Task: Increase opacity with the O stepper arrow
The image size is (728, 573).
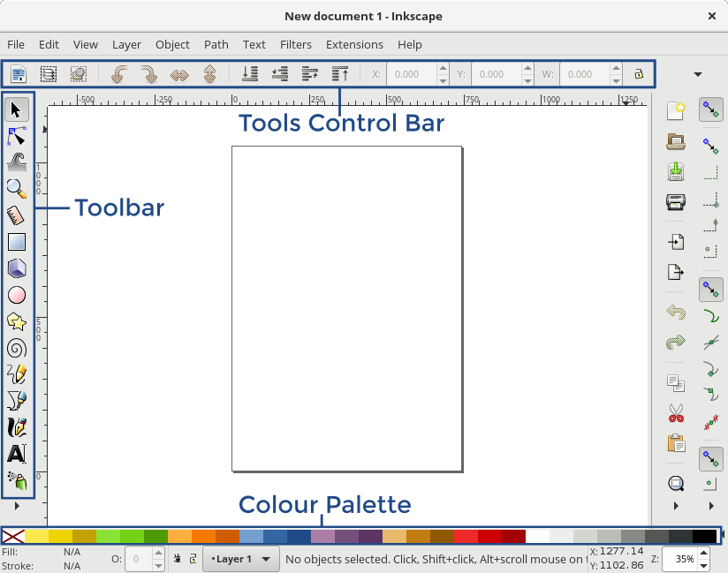Action: click(x=157, y=554)
